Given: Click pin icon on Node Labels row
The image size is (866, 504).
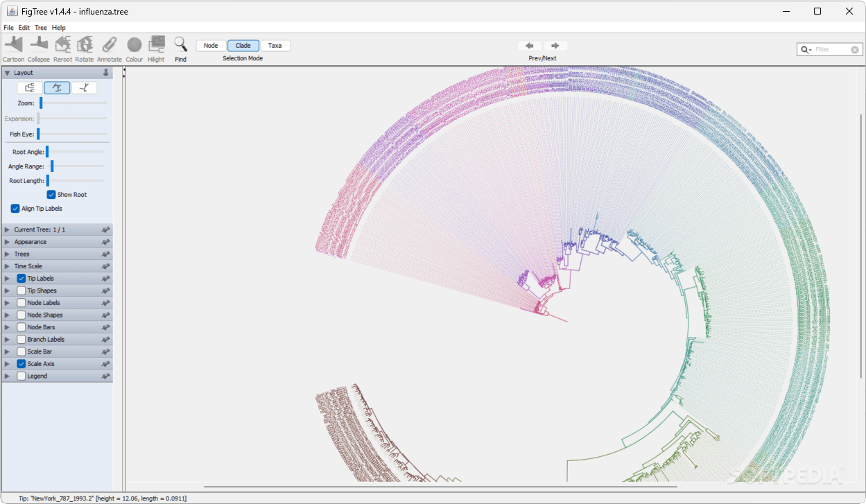Looking at the screenshot, I should [x=106, y=303].
